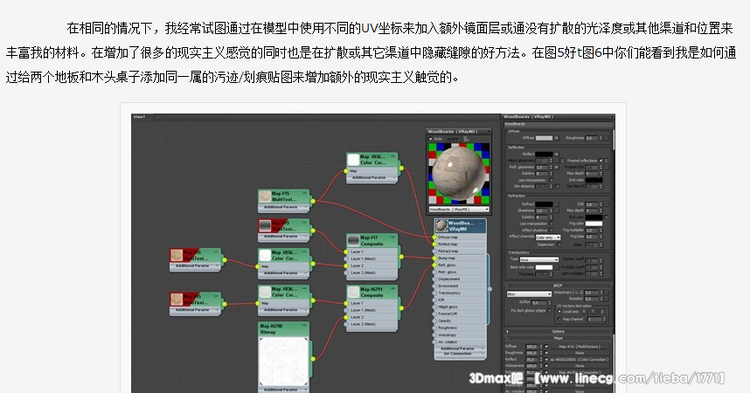The image size is (750, 393).
Task: Click the output socket of Map #17 Composite
Action: pyautogui.click(x=401, y=257)
